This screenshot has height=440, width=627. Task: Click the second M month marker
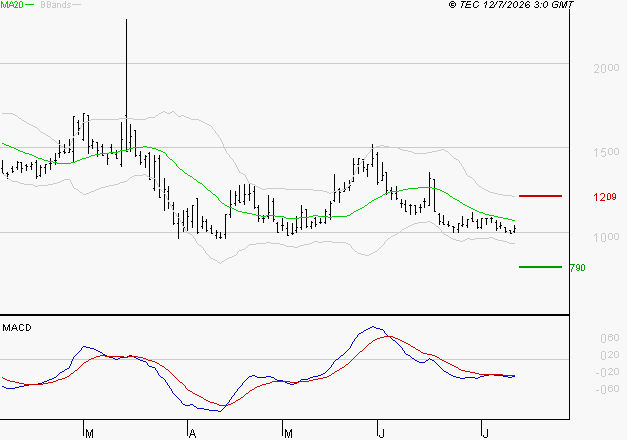288,434
